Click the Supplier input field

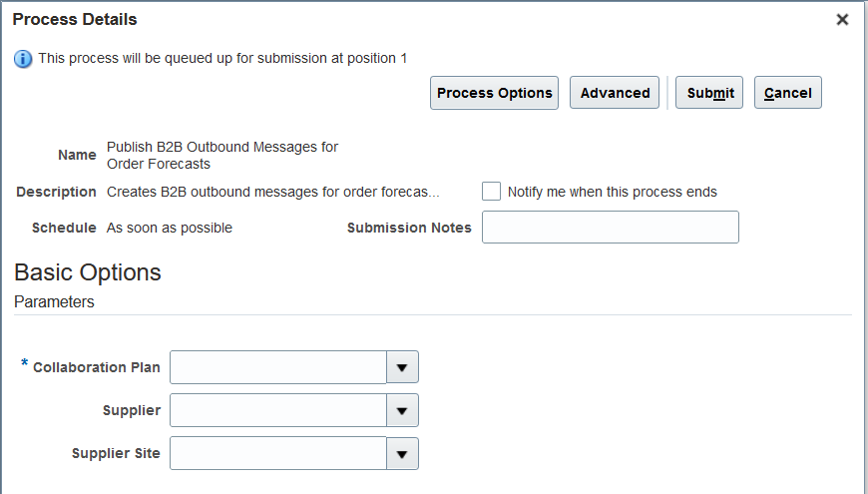tap(278, 410)
